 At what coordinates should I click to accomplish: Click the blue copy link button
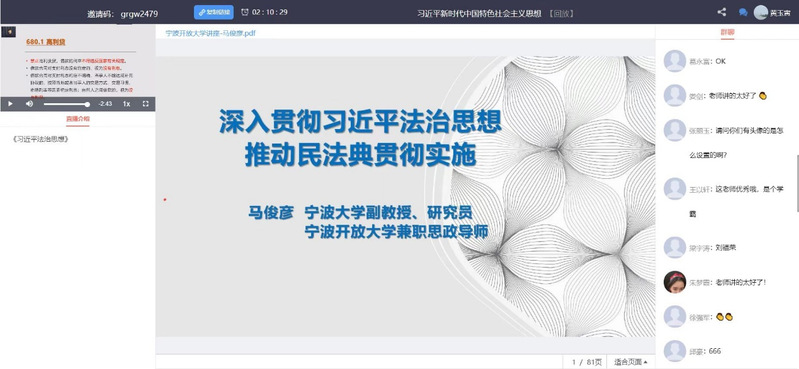[214, 12]
